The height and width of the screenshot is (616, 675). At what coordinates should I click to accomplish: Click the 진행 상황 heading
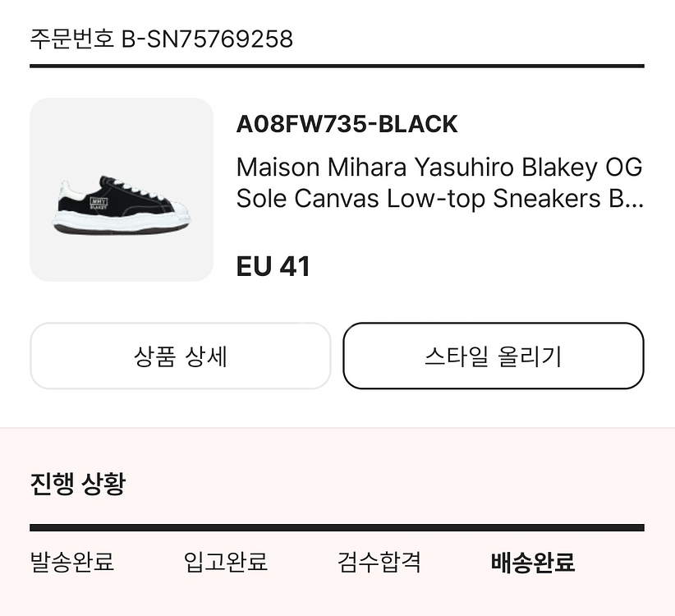point(78,484)
